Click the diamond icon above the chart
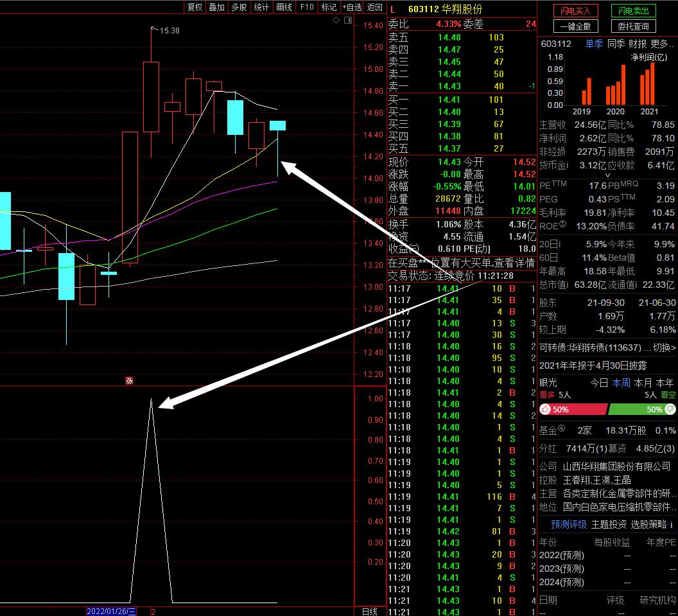This screenshot has height=616, width=678. pos(336,21)
